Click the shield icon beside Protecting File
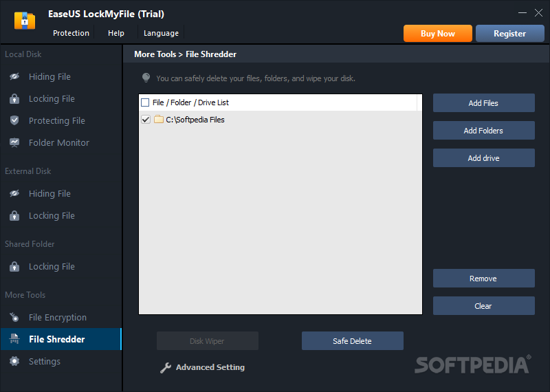 point(14,120)
